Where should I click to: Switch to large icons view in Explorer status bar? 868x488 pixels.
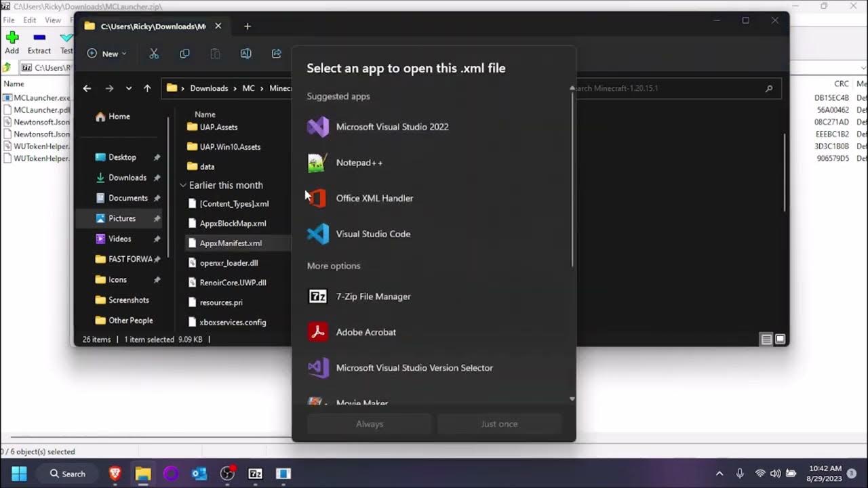pyautogui.click(x=780, y=340)
